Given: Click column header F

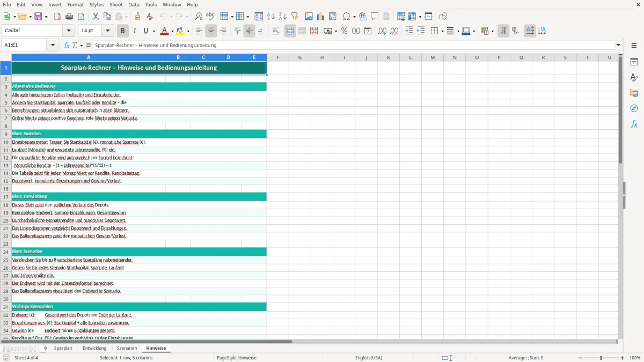Looking at the screenshot, I should (277, 57).
